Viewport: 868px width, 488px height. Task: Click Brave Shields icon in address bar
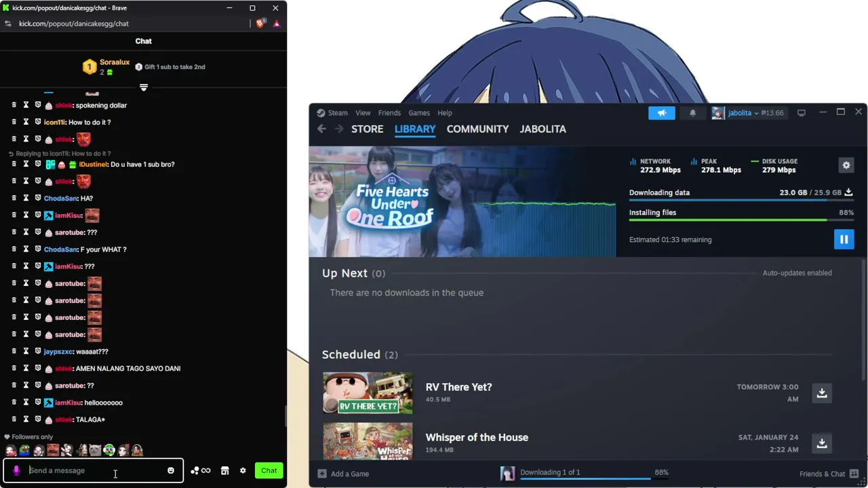click(x=261, y=24)
